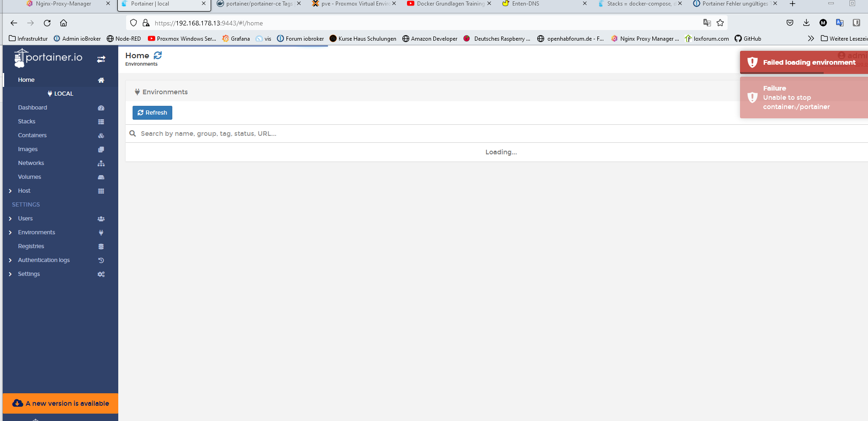The height and width of the screenshot is (421, 868).
Task: Dismiss the 'Failed loading environment' notification
Action: click(x=804, y=62)
